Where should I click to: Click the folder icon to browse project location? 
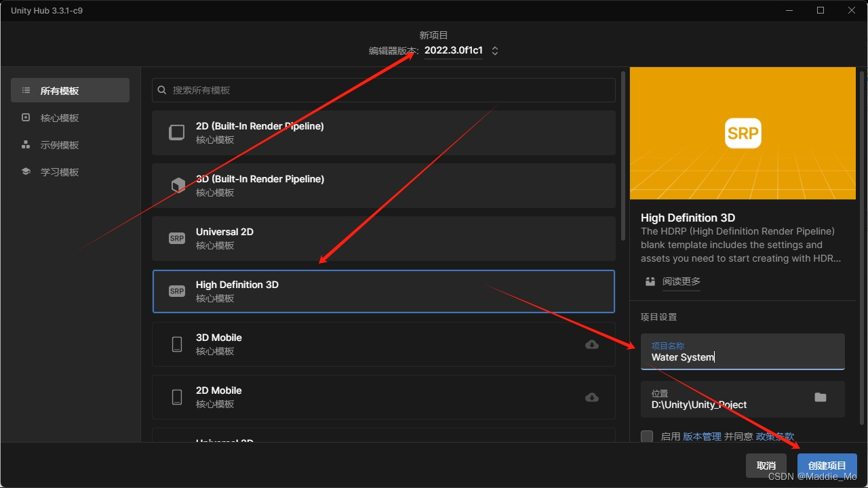821,397
